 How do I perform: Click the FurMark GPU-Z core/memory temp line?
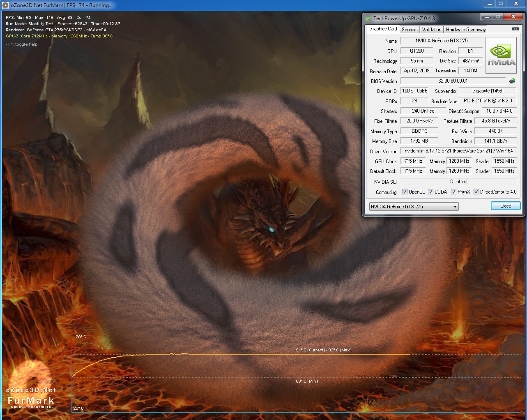point(59,36)
